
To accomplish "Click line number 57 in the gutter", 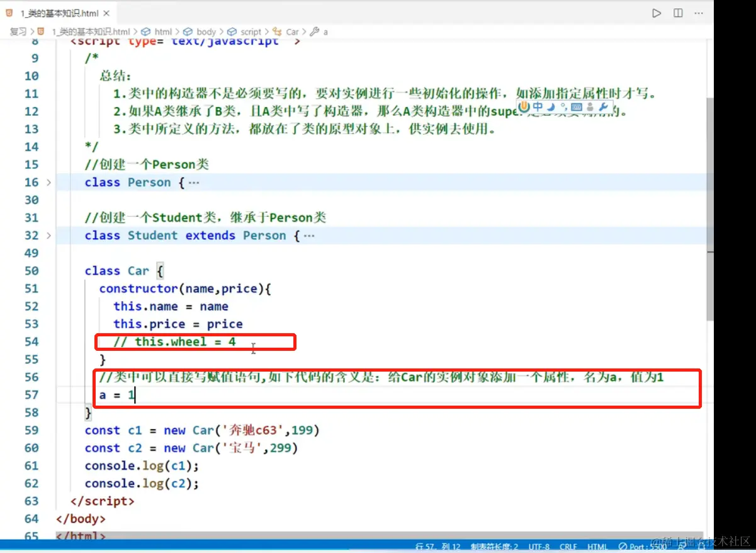I will point(31,395).
